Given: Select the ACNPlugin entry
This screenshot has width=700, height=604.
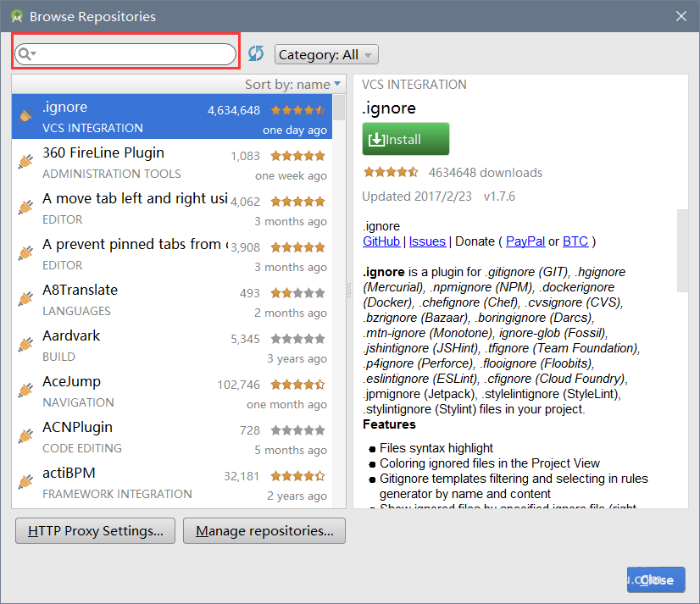Looking at the screenshot, I should coord(172,437).
